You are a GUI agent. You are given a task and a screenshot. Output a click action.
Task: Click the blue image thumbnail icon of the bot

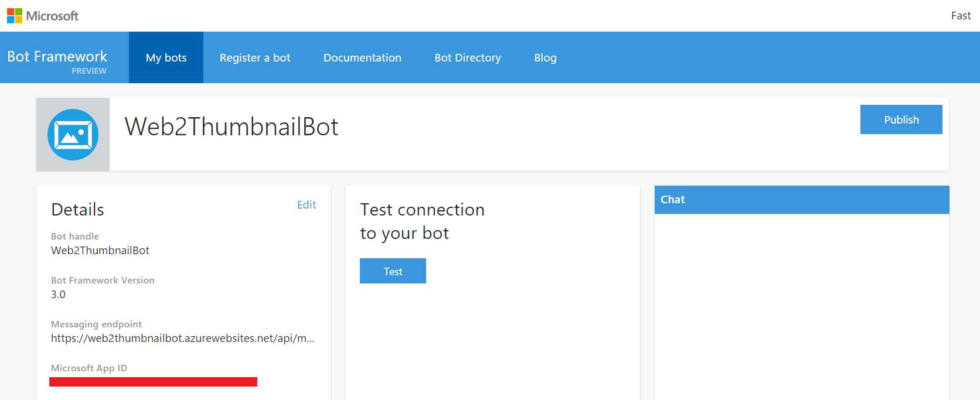coord(73,134)
